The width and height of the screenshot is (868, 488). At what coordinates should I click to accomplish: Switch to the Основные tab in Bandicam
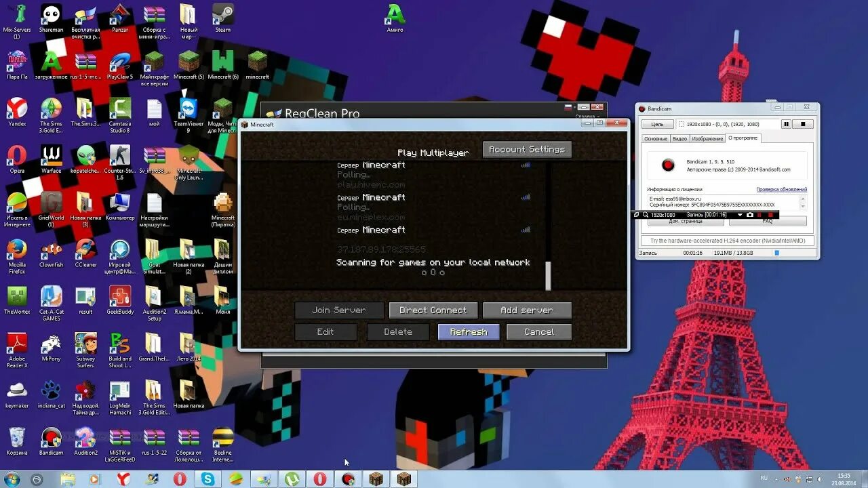(x=656, y=138)
